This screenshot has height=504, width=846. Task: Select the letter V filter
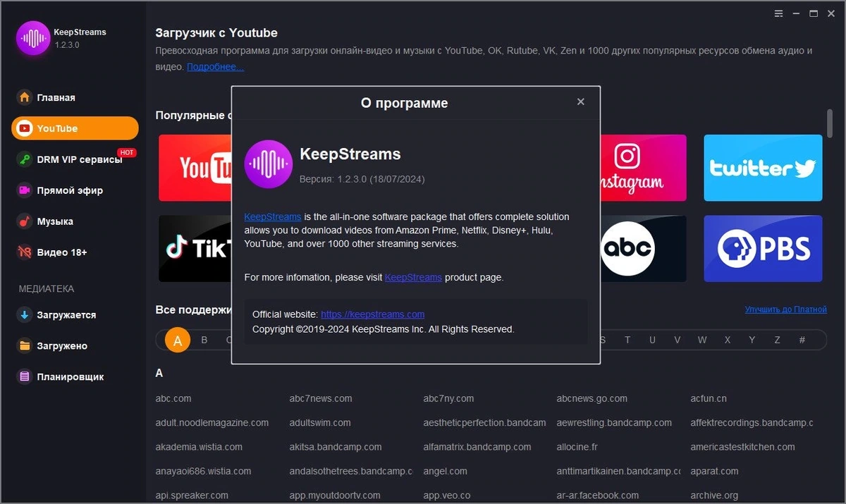[678, 340]
